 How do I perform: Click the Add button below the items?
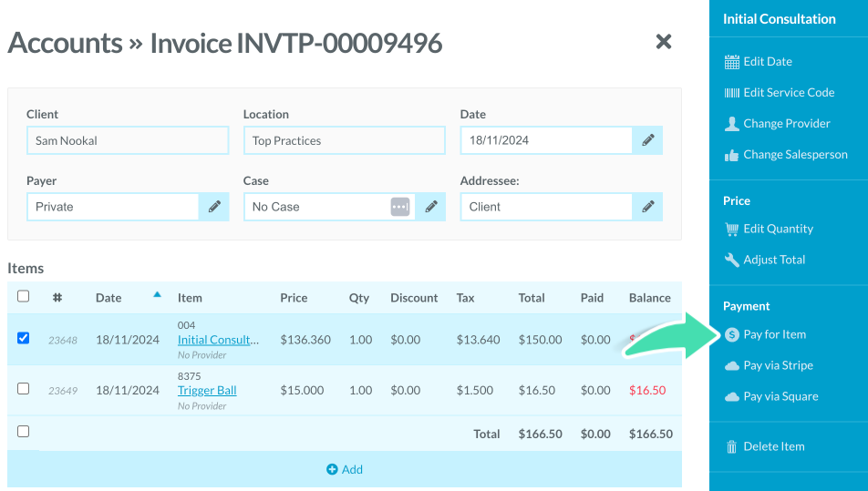[x=345, y=469]
